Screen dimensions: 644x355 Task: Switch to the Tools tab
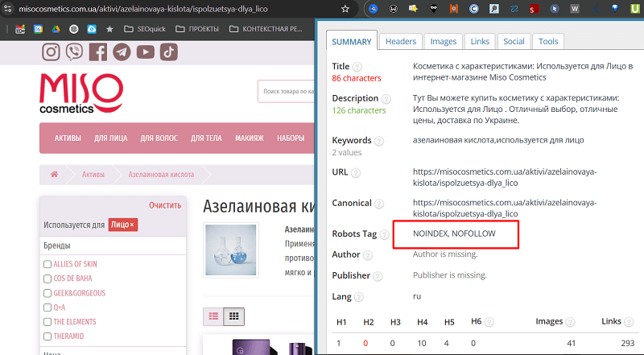(x=548, y=42)
